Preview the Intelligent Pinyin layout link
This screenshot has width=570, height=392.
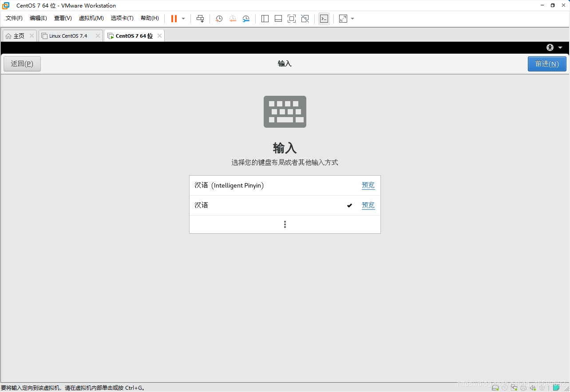[x=368, y=185]
